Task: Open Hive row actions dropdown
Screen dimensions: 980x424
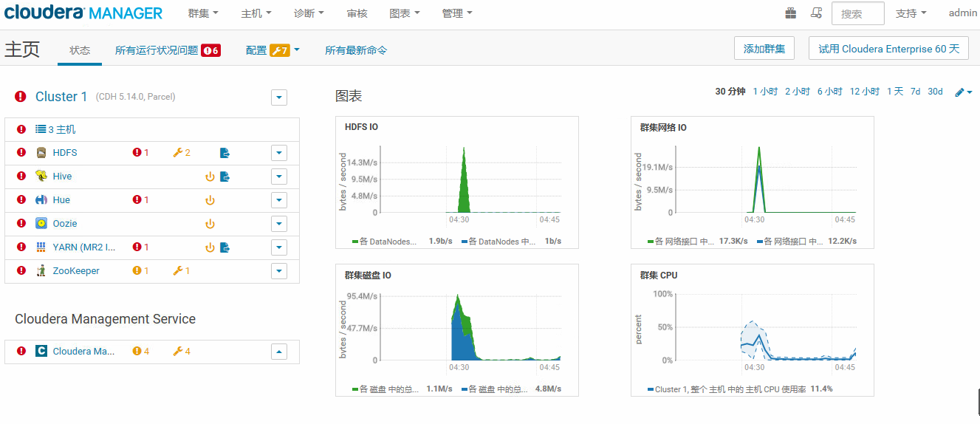Action: point(278,177)
